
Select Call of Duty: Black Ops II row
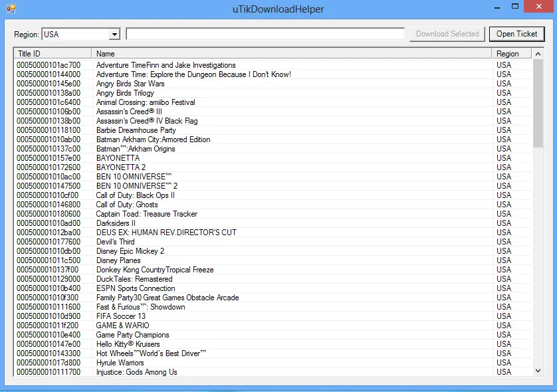273,195
